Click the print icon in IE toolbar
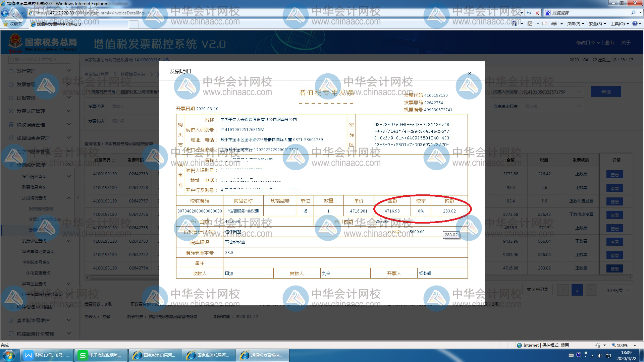 (554, 23)
